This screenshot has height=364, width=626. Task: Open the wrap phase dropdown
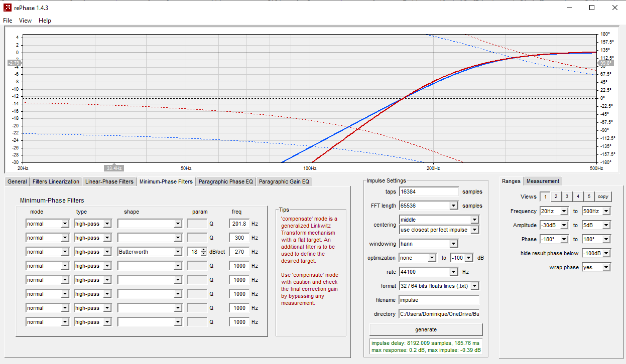click(x=596, y=267)
